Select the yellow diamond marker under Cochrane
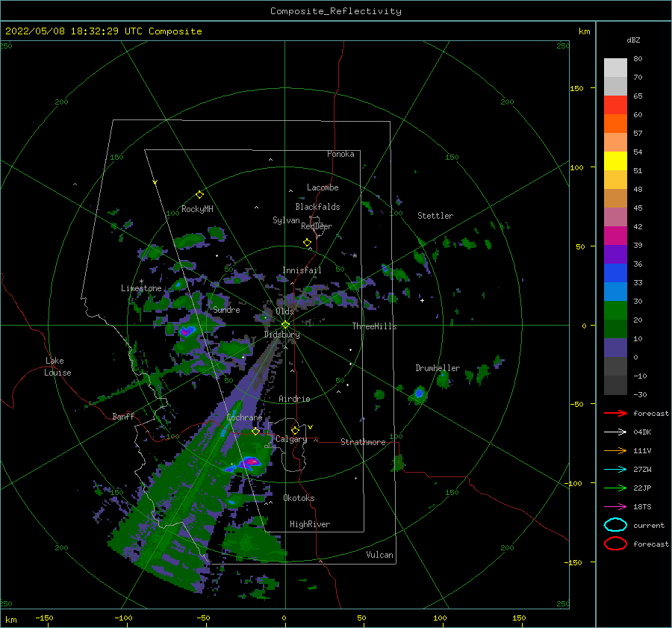Screen dimensions: 672x628 [255, 432]
